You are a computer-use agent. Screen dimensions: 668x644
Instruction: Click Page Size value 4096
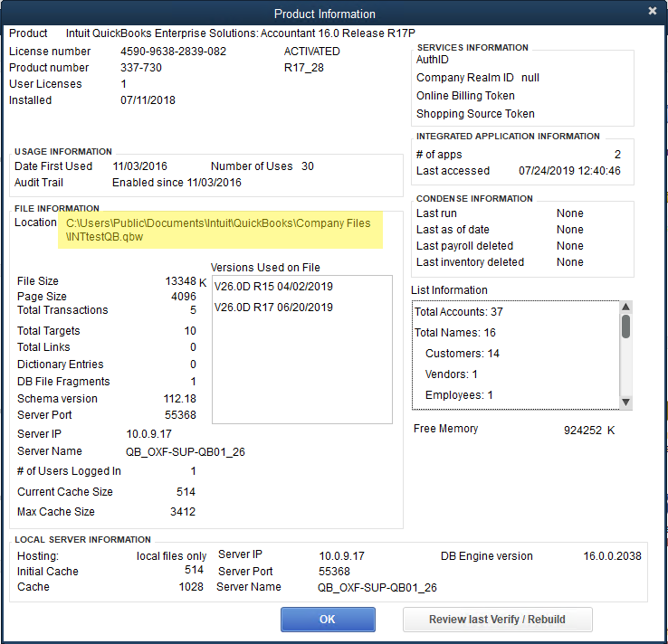pos(184,297)
